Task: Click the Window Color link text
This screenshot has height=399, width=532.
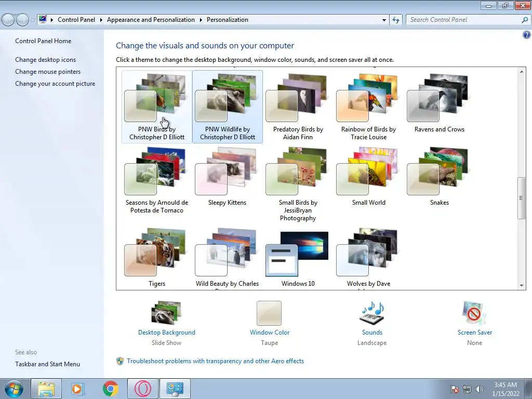Action: (270, 332)
